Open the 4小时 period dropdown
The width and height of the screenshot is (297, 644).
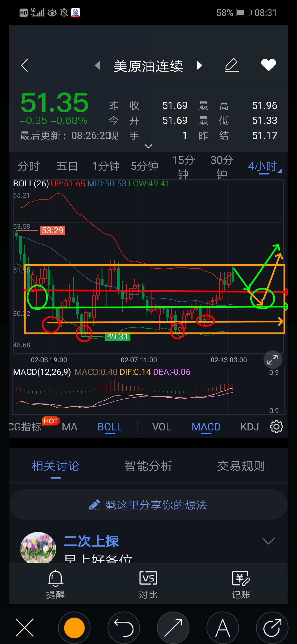(x=264, y=167)
